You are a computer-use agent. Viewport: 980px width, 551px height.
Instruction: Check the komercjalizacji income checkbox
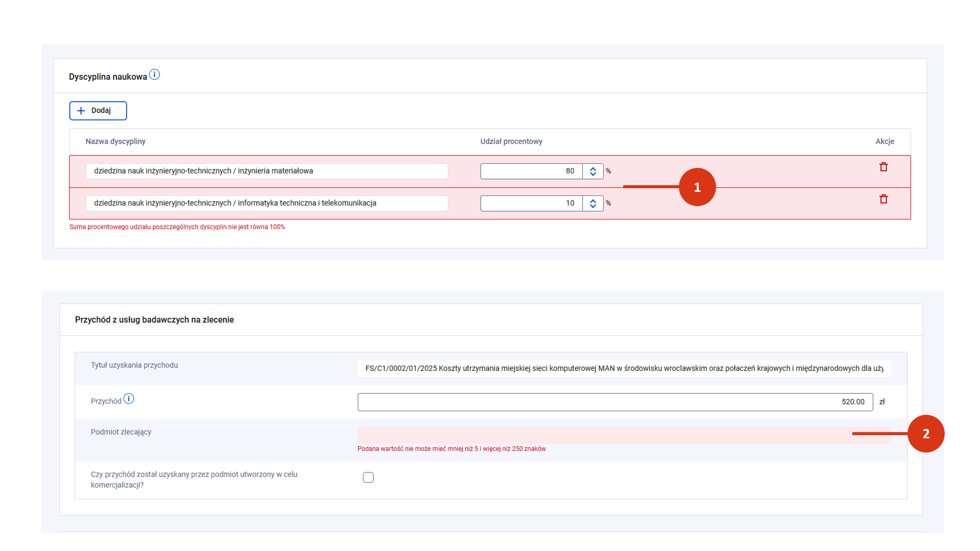point(368,478)
